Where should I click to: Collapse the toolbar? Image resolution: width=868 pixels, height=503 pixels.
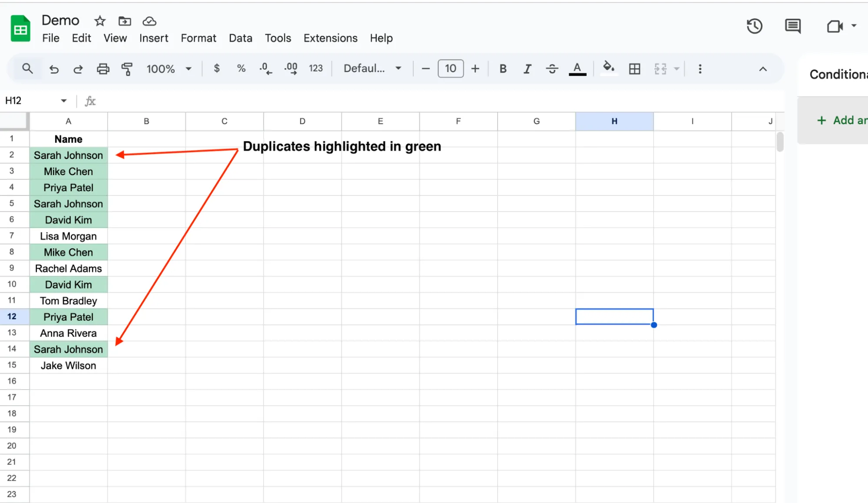pos(763,68)
